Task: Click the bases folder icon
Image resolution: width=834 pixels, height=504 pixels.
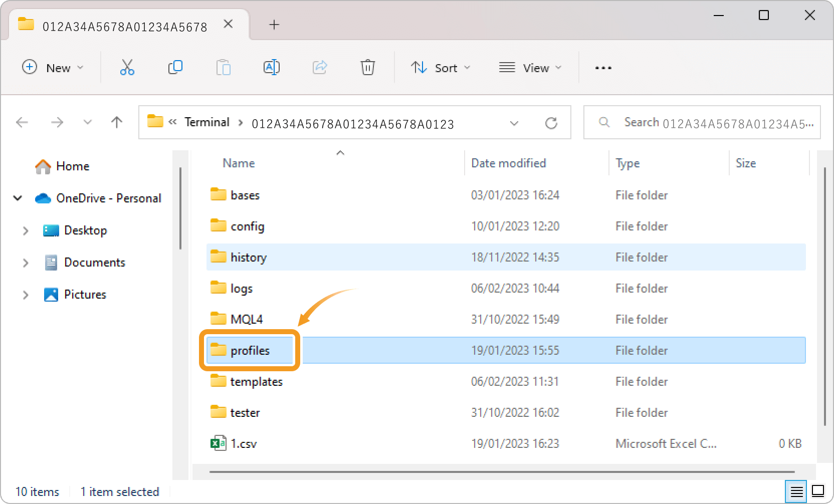Action: click(x=218, y=194)
